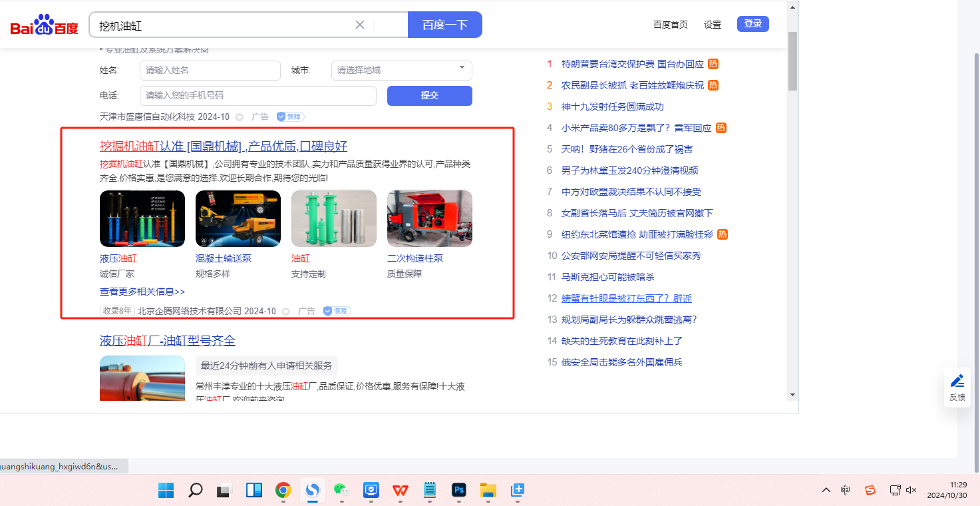Open the 混凝土输送泵 product thumbnail
Viewport: 980px width, 506px height.
tap(238, 219)
